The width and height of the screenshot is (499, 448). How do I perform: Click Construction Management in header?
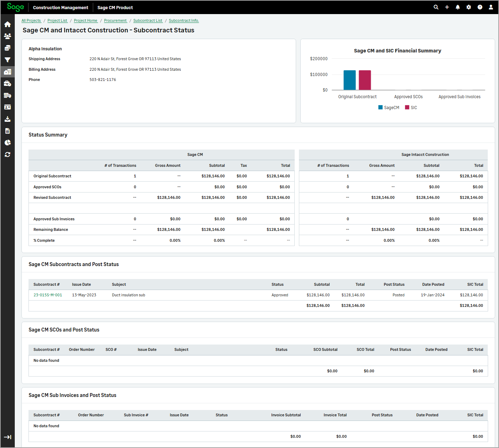pos(60,7)
